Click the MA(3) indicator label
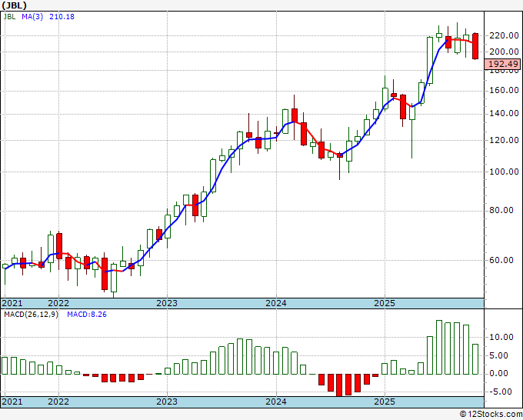 (32, 17)
